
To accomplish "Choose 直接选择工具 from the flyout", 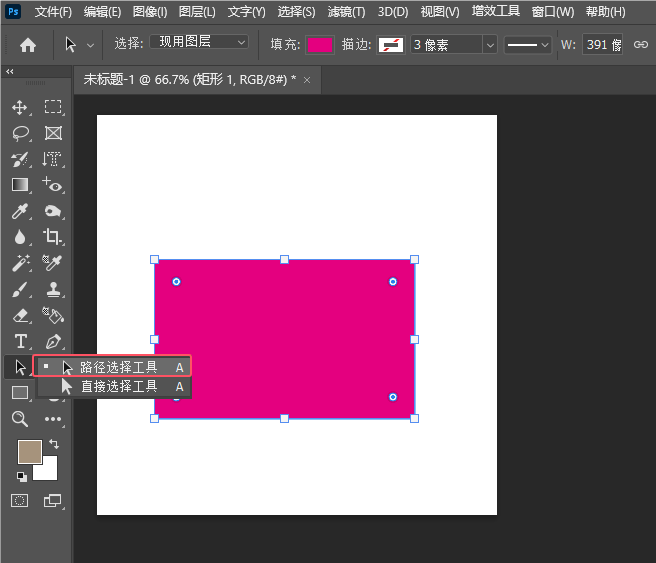I will (x=114, y=386).
